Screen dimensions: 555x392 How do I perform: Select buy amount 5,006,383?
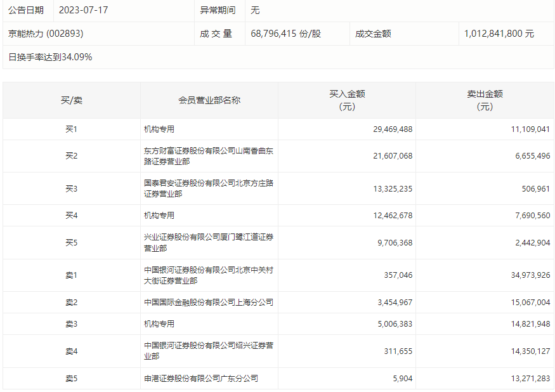click(395, 324)
